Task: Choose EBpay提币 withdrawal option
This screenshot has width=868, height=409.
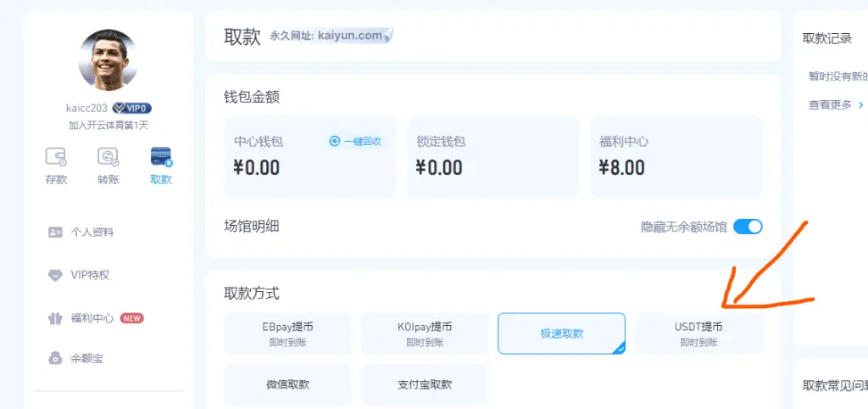Action: click(x=287, y=333)
